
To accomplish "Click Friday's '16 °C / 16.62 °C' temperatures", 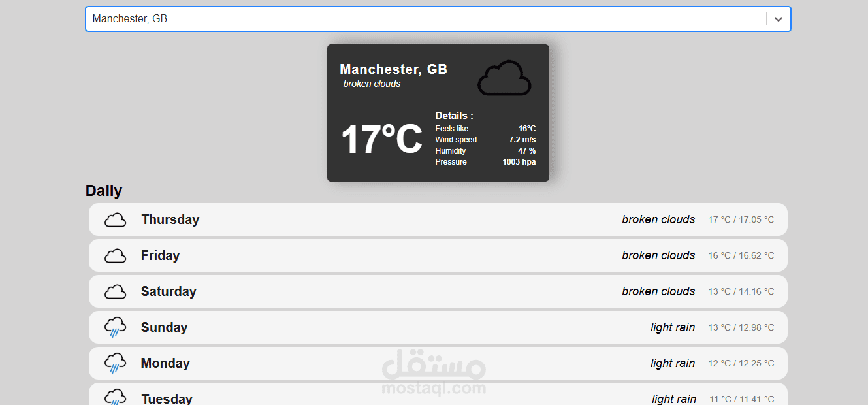I will [x=741, y=255].
